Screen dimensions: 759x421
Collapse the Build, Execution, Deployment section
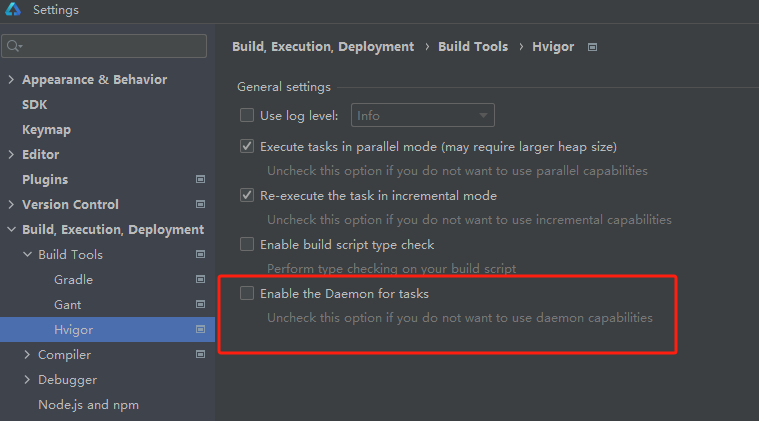[11, 229]
